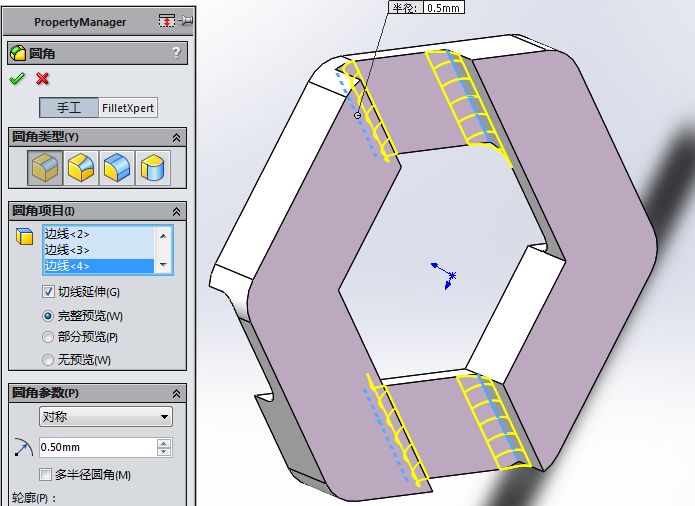This screenshot has width=695, height=506.
Task: Switch to the 手工 tab
Action: point(69,108)
